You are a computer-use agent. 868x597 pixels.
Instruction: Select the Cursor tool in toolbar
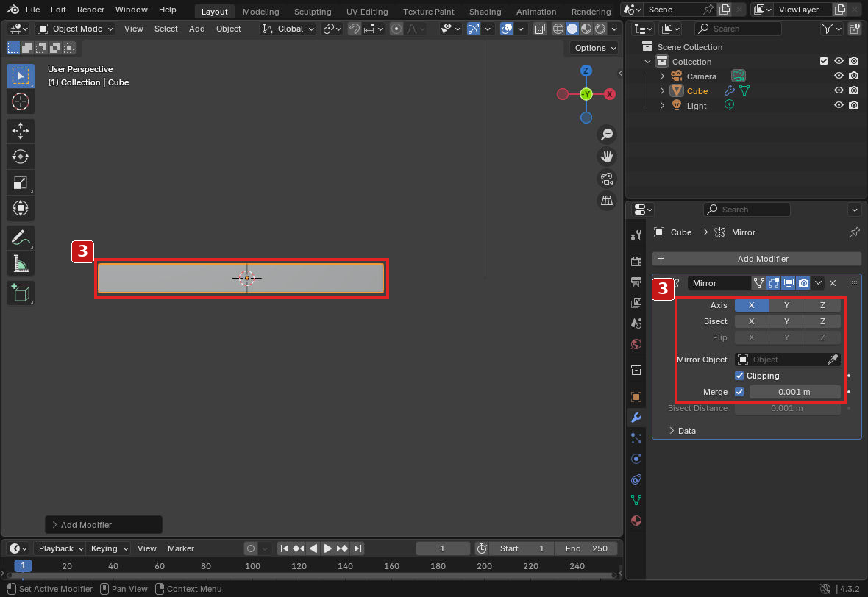click(x=21, y=101)
